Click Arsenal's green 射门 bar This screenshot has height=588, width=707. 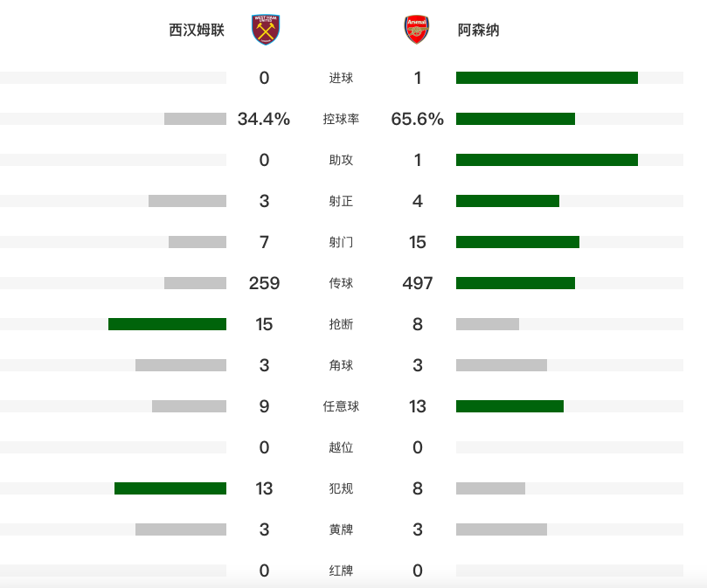coord(517,242)
